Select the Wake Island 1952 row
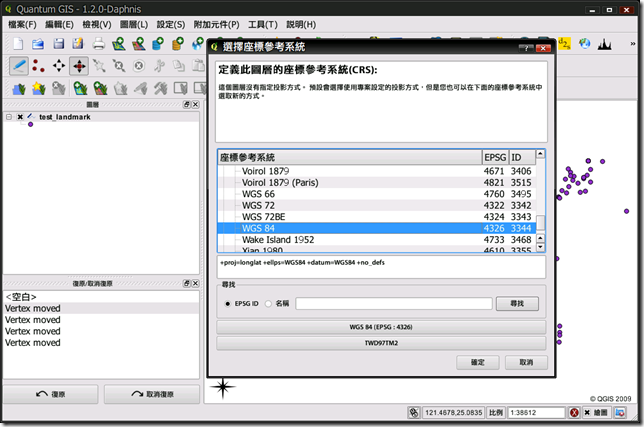644x427 pixels. click(377, 240)
